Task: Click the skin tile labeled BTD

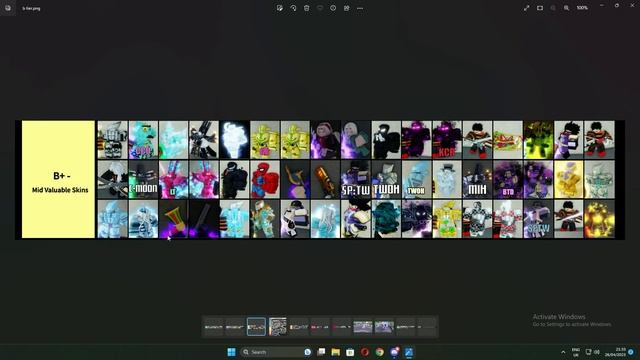Action: point(508,180)
